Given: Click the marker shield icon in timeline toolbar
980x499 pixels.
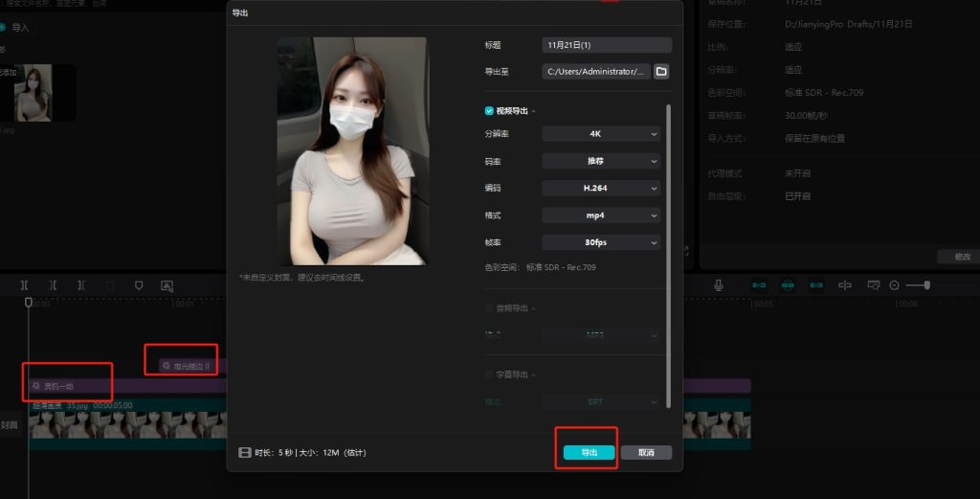Looking at the screenshot, I should pos(139,285).
